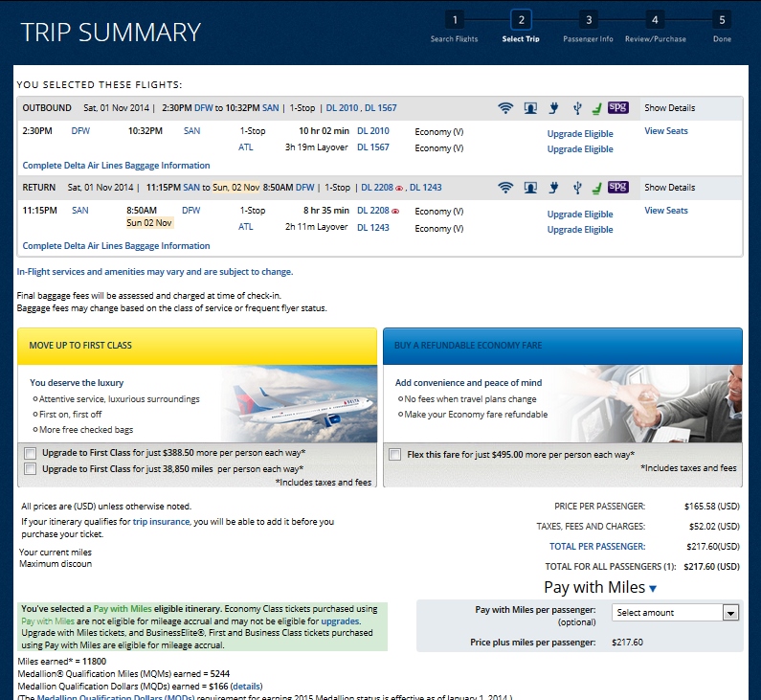Click the power outlet icon on outbound flight
The height and width of the screenshot is (700, 761).
[x=554, y=108]
